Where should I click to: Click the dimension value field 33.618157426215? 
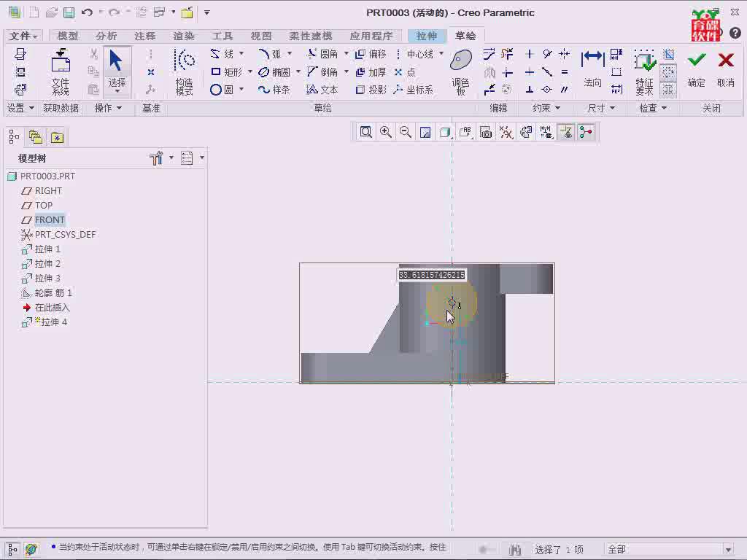432,275
